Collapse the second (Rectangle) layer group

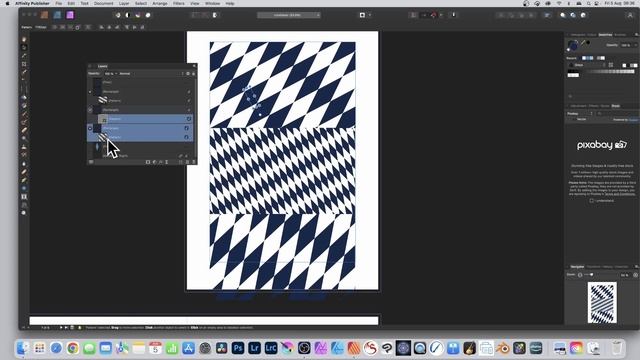tap(90, 110)
